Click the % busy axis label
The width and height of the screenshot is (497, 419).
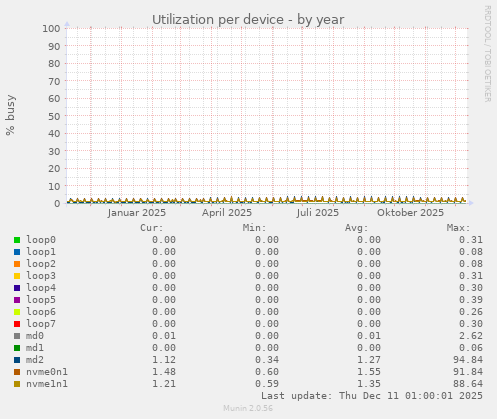[x=10, y=115]
